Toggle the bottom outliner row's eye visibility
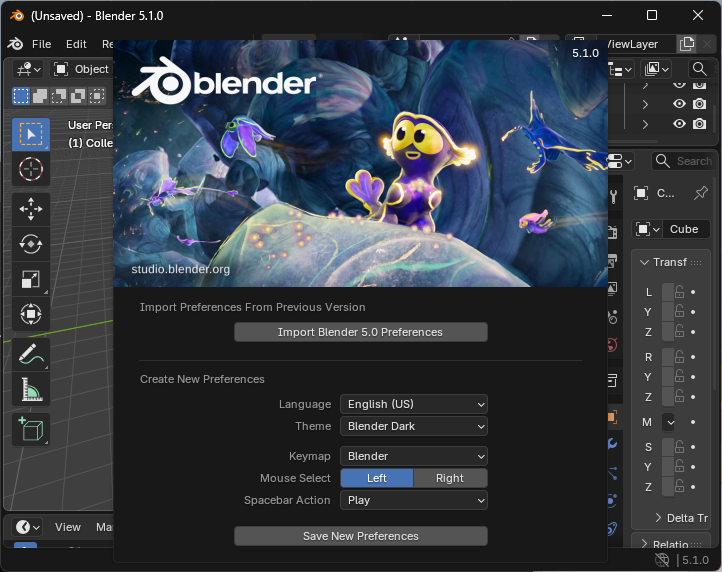The image size is (722, 572). 679,124
